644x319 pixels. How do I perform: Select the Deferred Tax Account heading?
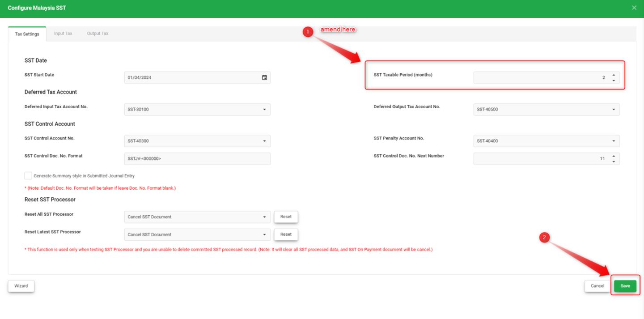click(x=51, y=92)
